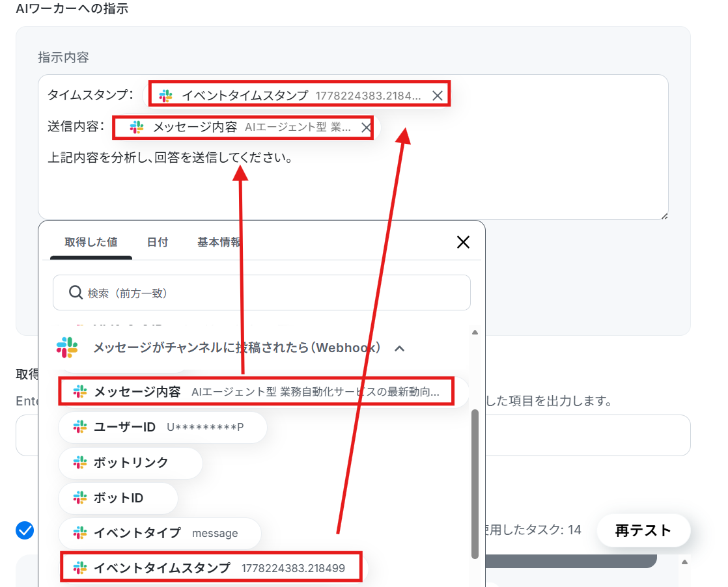Click the 指示内容 label
Image resolution: width=728 pixels, height=587 pixels.
(63, 57)
